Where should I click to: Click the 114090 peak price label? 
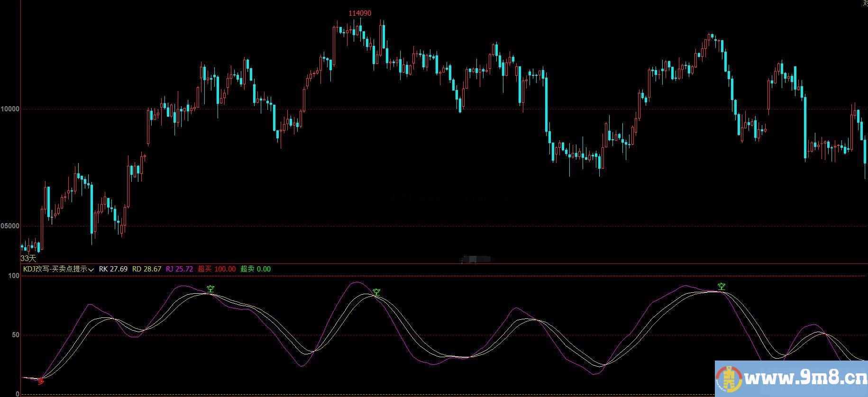360,13
